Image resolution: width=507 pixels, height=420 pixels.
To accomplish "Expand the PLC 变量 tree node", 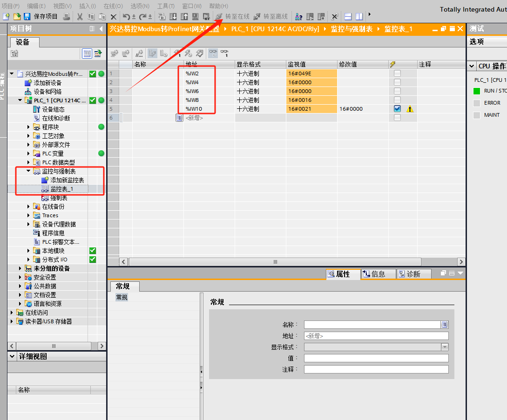I will 28,153.
